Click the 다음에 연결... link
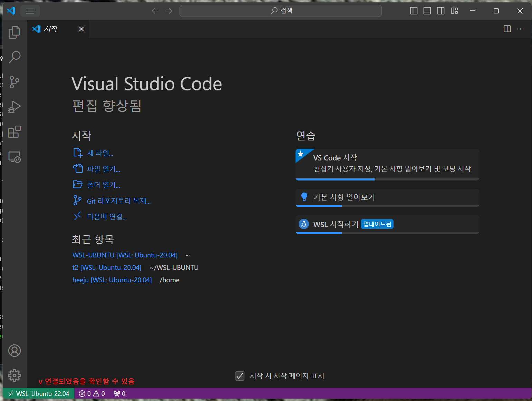This screenshot has height=401, width=532. pyautogui.click(x=107, y=216)
